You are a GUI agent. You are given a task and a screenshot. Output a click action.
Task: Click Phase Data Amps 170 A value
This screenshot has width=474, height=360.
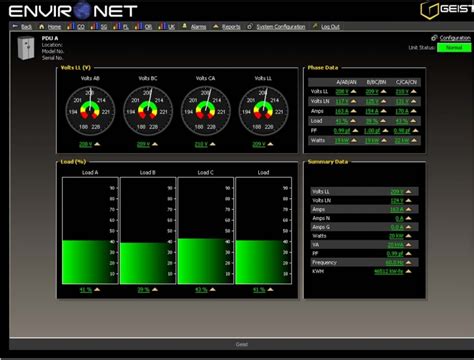(x=402, y=111)
